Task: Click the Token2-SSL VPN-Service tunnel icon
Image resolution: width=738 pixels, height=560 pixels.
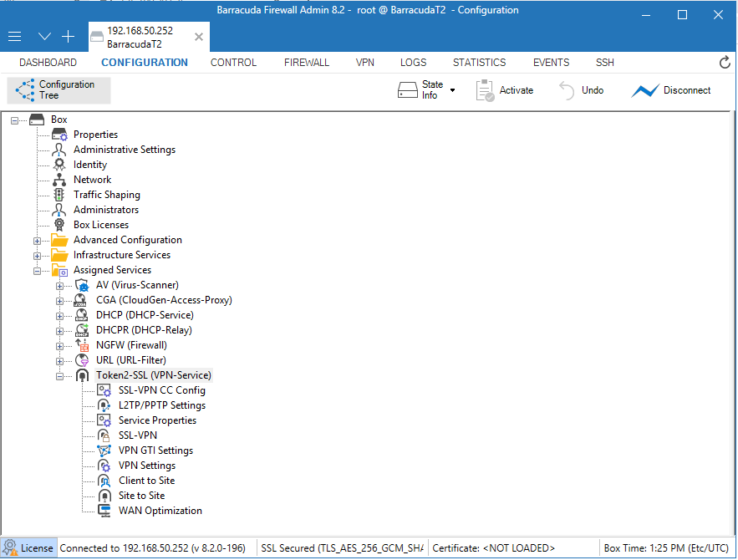Action: tap(82, 375)
